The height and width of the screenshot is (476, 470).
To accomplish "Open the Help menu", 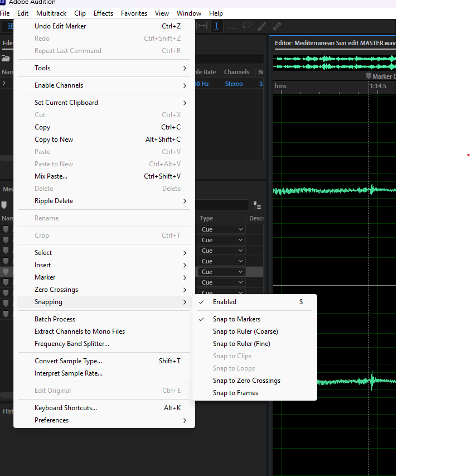I will (x=216, y=13).
